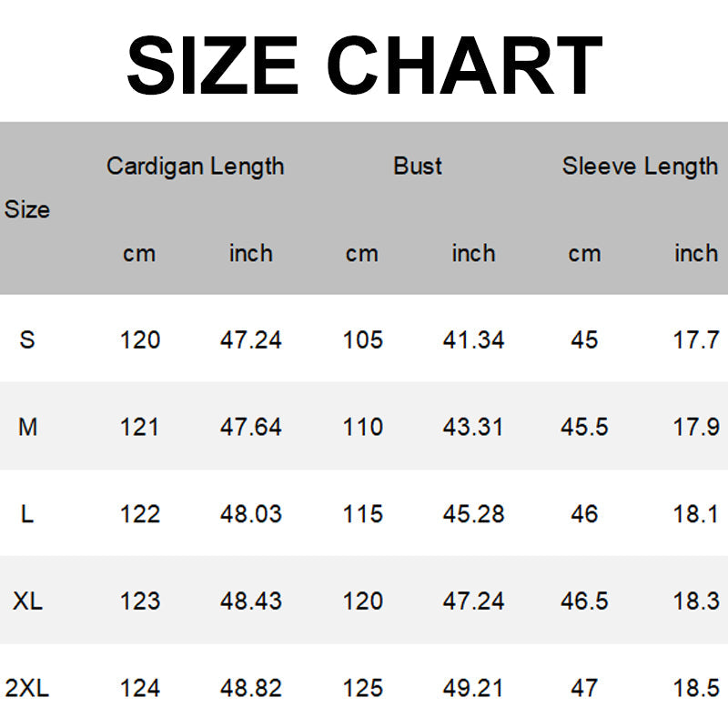Viewport: 728px width, 728px height.
Task: Click bust value 110 for size M
Action: tap(362, 427)
